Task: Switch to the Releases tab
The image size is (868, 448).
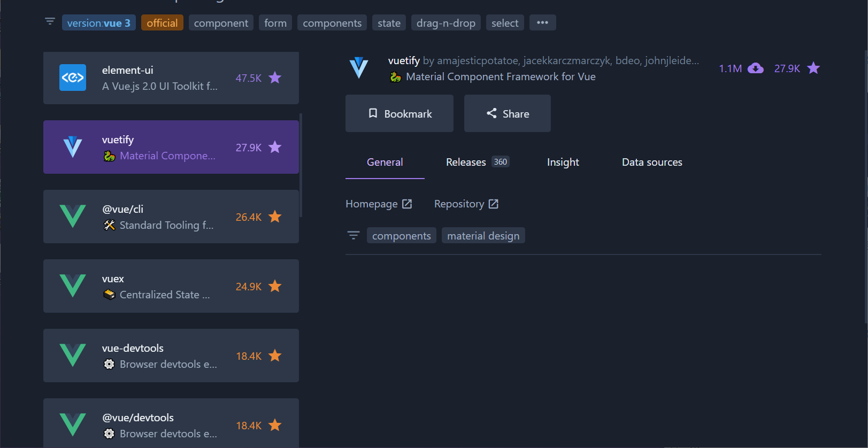Action: coord(478,162)
